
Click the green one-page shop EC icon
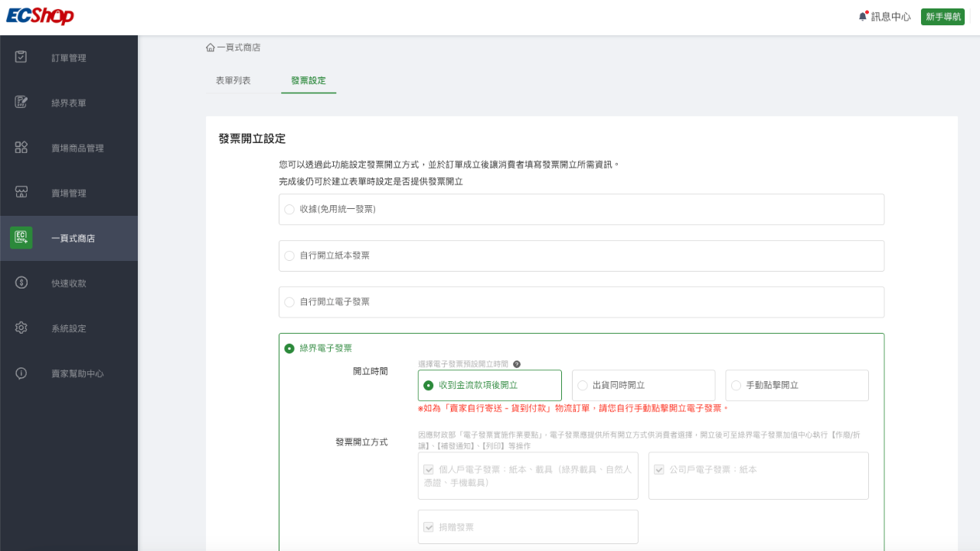(21, 238)
